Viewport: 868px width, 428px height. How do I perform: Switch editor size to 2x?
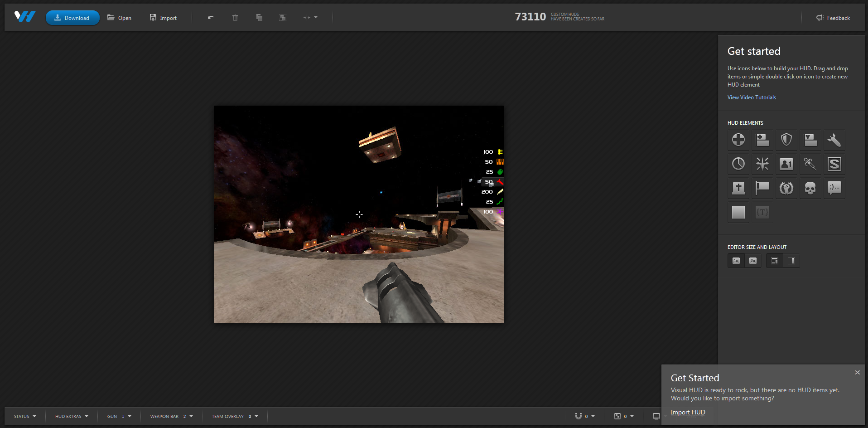752,261
